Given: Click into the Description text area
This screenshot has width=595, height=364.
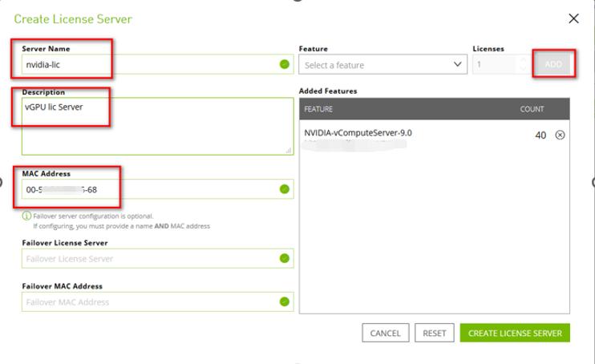Looking at the screenshot, I should coord(157,127).
